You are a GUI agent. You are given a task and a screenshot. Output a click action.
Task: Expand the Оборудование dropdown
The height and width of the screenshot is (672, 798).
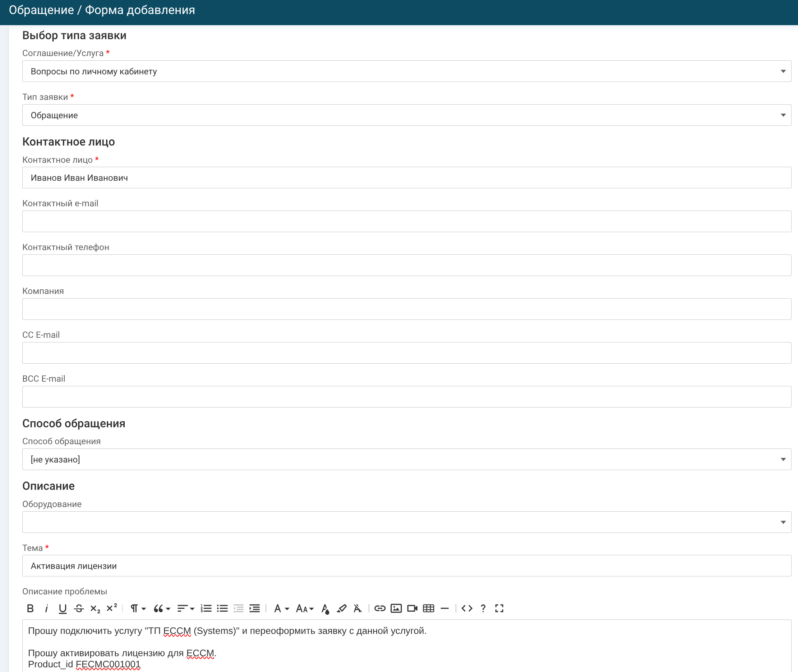point(406,522)
